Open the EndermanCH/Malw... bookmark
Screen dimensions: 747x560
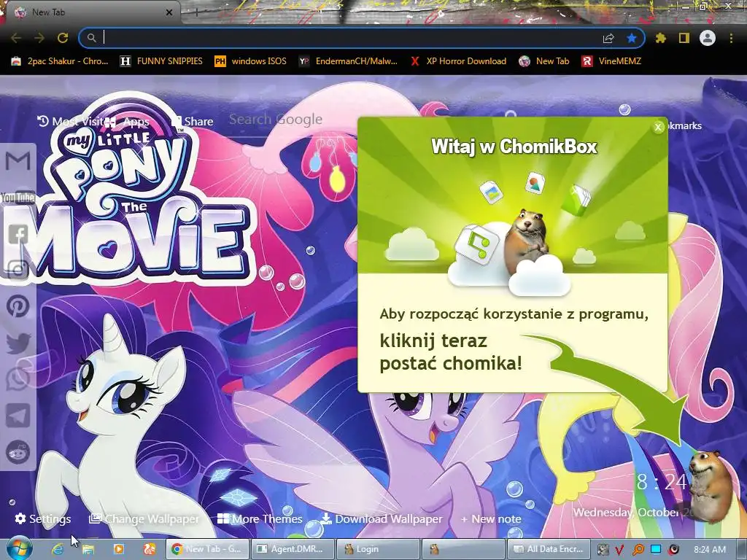click(x=348, y=61)
